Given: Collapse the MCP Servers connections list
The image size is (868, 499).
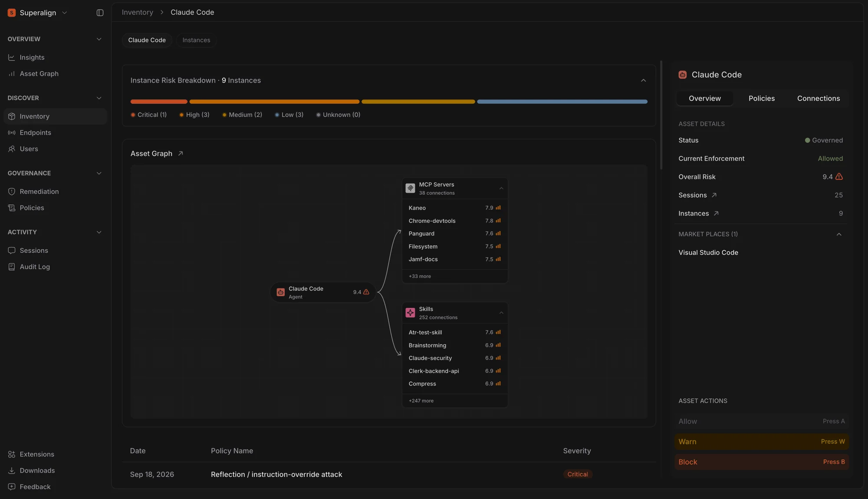Looking at the screenshot, I should (501, 188).
